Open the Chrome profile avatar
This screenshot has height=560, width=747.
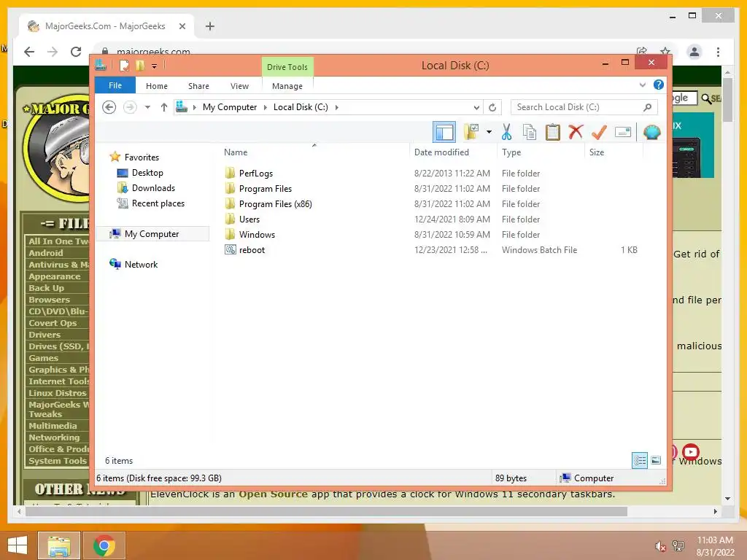(694, 52)
